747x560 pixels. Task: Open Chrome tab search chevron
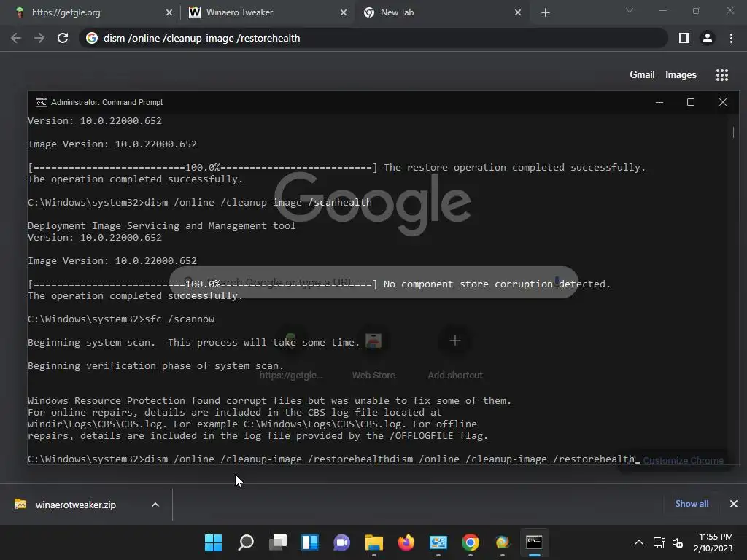630,10
